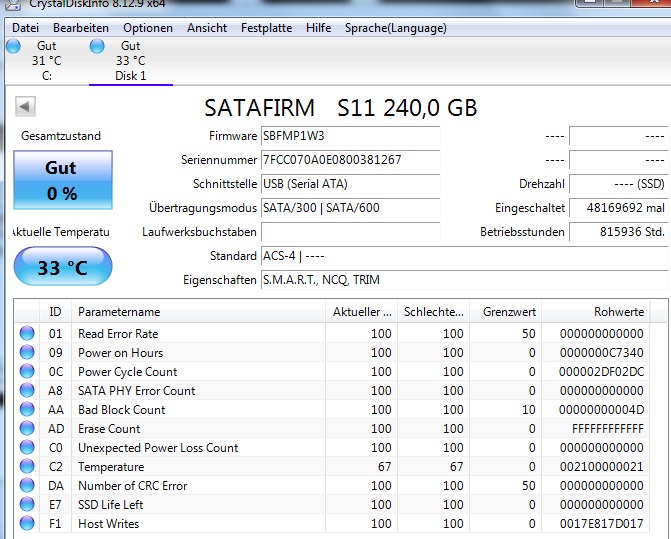Click status orb for Temperature row
This screenshot has height=539, width=671.
[27, 466]
